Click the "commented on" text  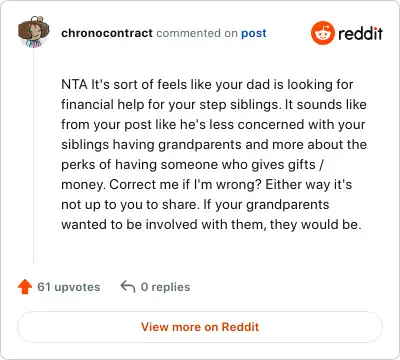pyautogui.click(x=197, y=33)
